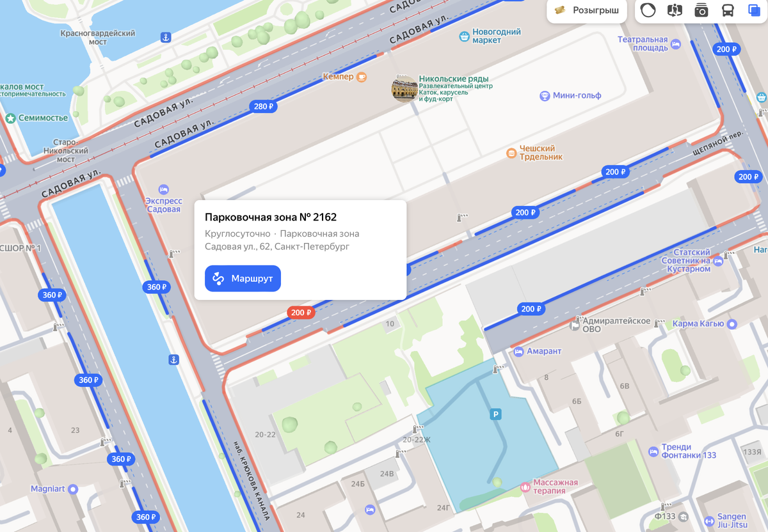Image resolution: width=768 pixels, height=532 pixels.
Task: Open Никольские ряды photo thumbnail
Action: click(404, 88)
